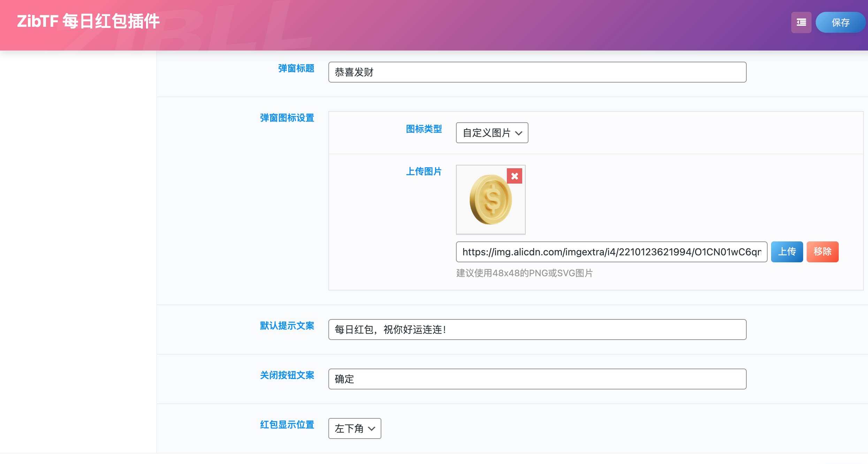The height and width of the screenshot is (464, 868).
Task: Click the 上传 upload button
Action: pyautogui.click(x=787, y=252)
